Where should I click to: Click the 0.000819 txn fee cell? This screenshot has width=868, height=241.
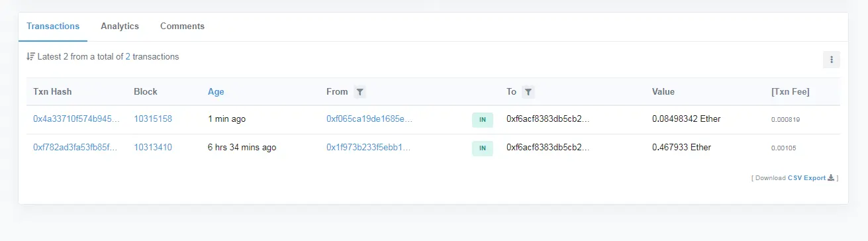coord(786,120)
